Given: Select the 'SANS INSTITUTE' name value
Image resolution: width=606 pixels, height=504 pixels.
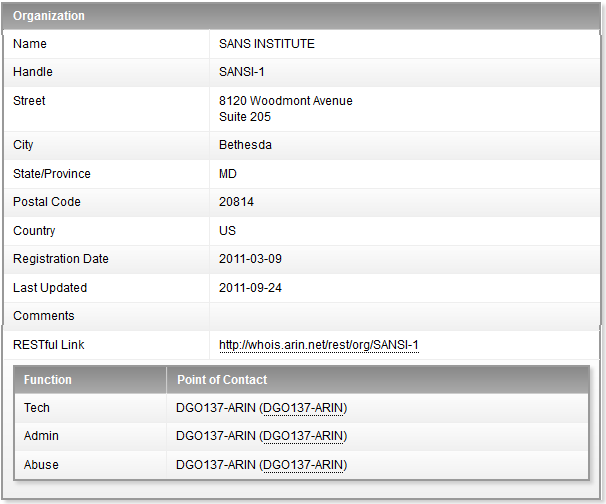Looking at the screenshot, I should click(x=267, y=44).
